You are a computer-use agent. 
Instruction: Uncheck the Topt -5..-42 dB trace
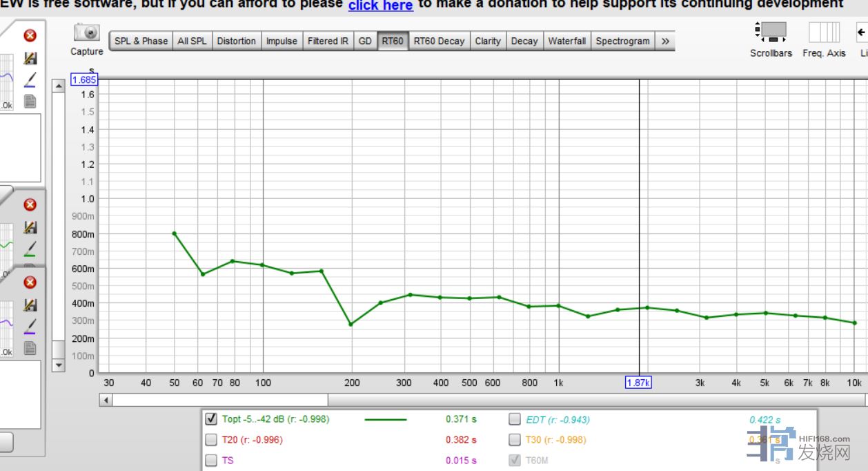click(x=212, y=419)
